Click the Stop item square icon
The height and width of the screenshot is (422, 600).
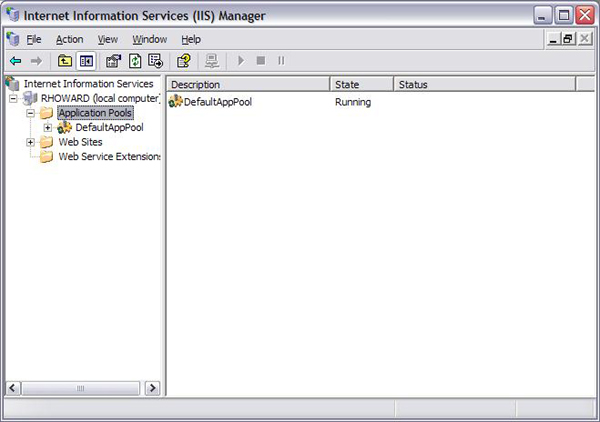tap(261, 60)
